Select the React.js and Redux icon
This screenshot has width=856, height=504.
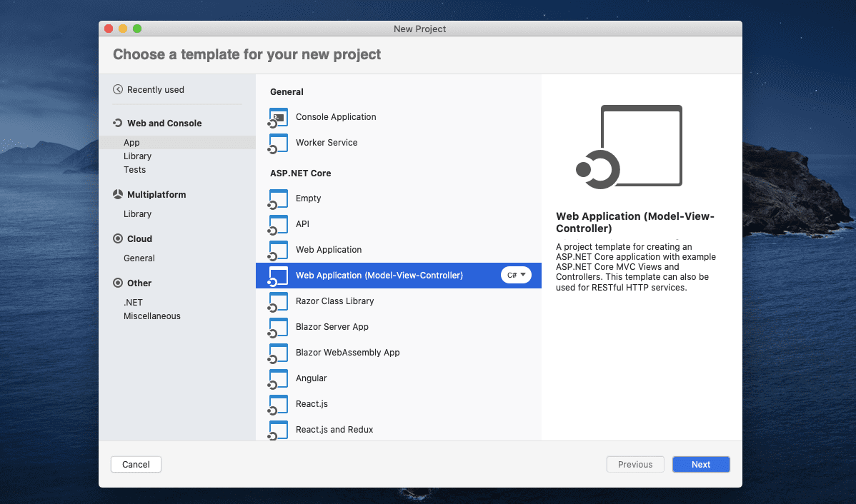click(278, 429)
